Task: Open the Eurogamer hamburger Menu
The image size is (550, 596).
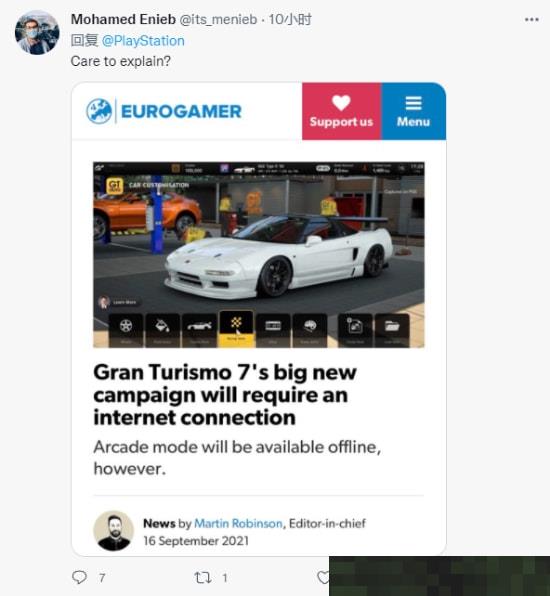Action: (x=413, y=111)
